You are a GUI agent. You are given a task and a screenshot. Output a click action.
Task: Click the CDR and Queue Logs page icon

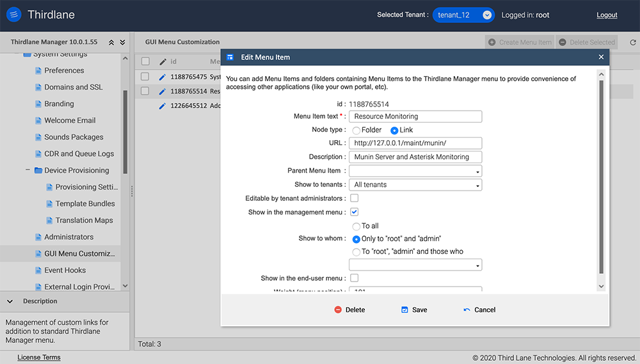click(38, 154)
